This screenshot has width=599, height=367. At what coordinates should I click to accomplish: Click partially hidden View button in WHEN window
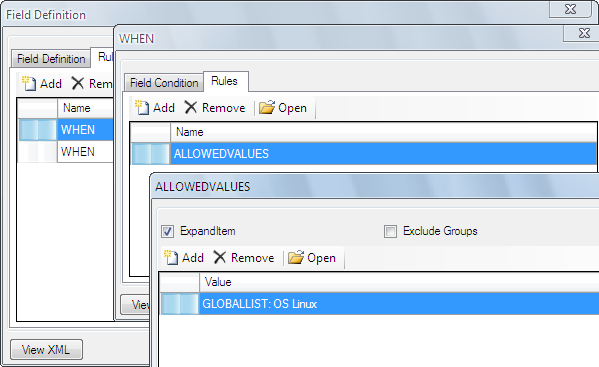[135, 304]
